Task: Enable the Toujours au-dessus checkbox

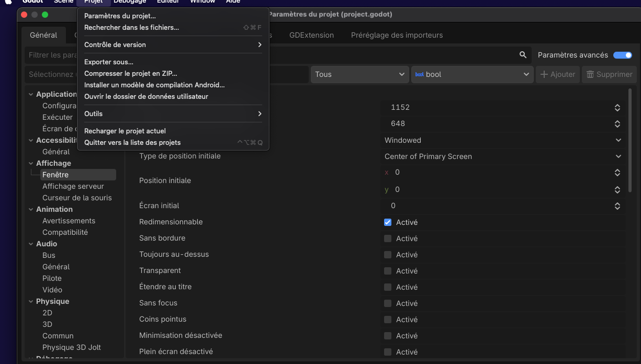Action: [x=388, y=255]
